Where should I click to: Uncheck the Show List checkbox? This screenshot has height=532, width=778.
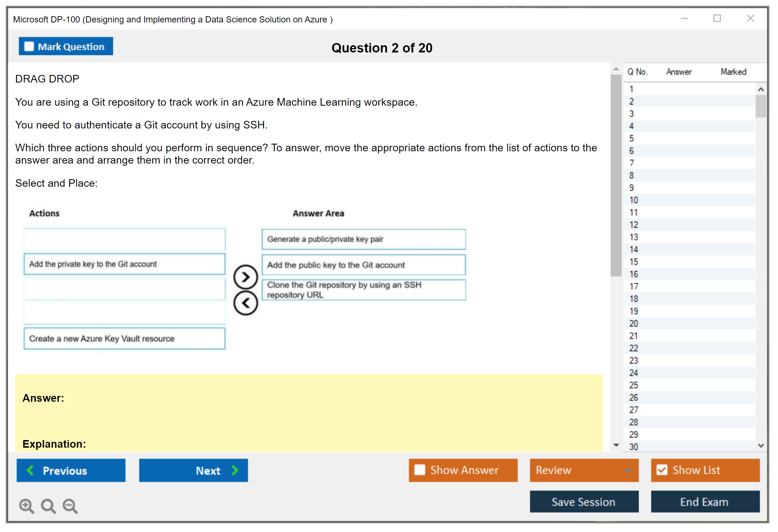[662, 470]
